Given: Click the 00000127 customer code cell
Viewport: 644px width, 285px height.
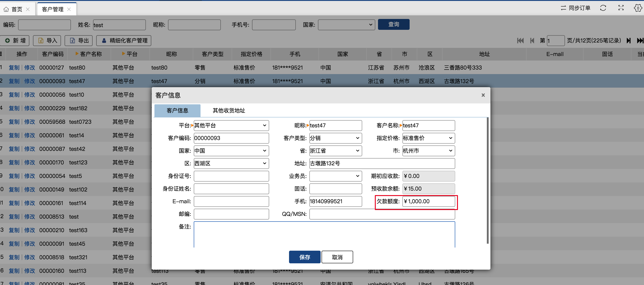Looking at the screenshot, I should 51,68.
